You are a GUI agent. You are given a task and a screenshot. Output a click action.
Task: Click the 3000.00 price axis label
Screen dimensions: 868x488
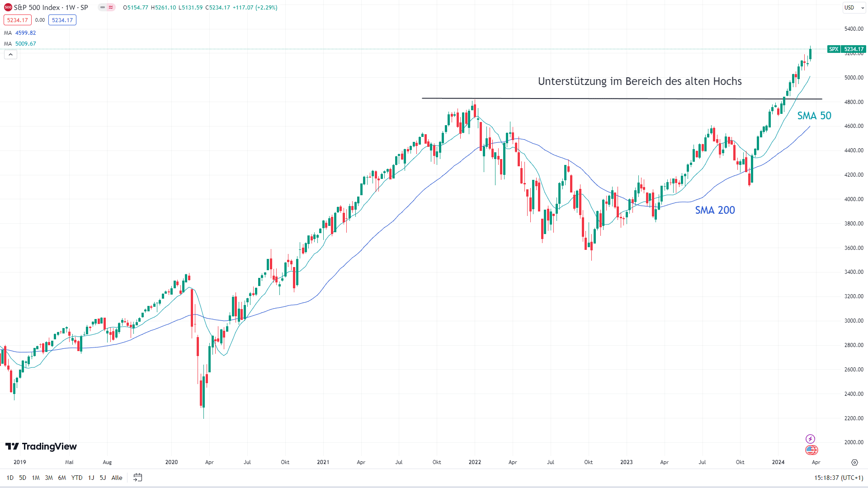(854, 321)
